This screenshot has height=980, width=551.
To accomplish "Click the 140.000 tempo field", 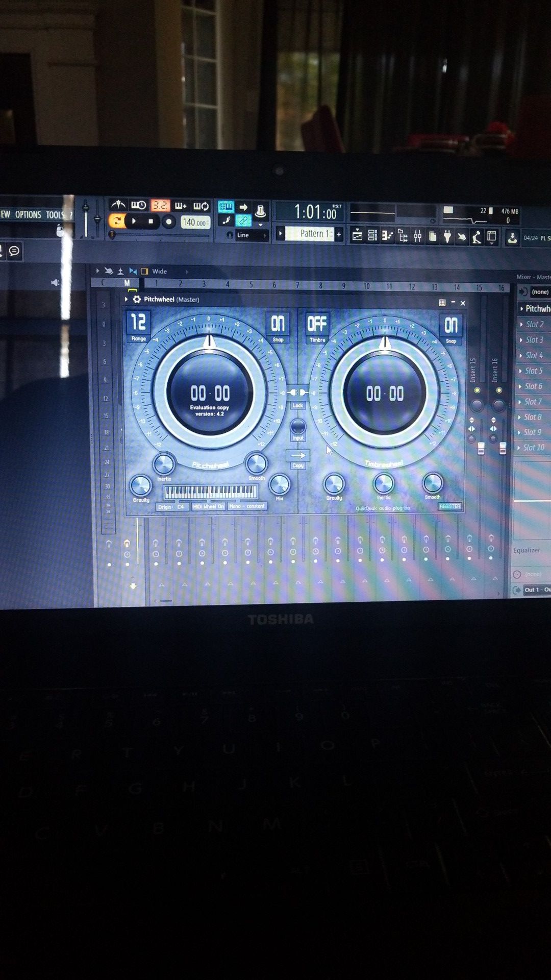I will 195,223.
